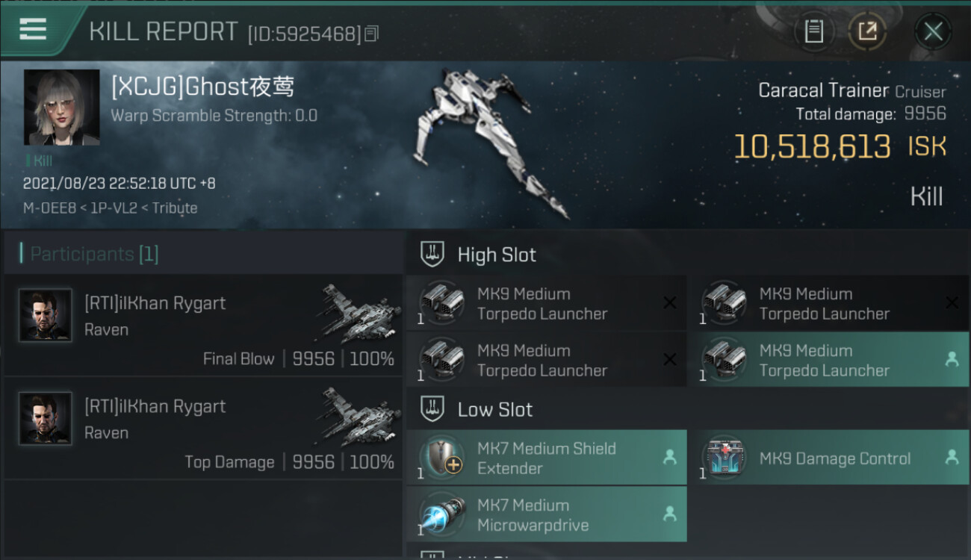Open the hamburger menu icon

(33, 30)
